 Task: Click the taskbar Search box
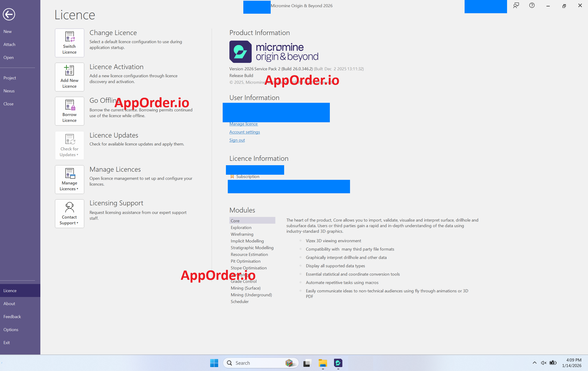point(260,363)
